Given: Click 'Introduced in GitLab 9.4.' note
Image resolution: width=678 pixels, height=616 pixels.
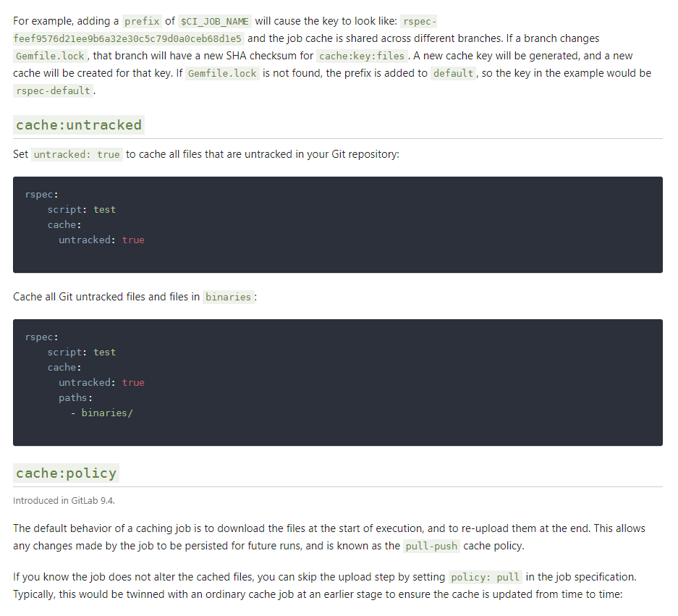Looking at the screenshot, I should pos(64,500).
